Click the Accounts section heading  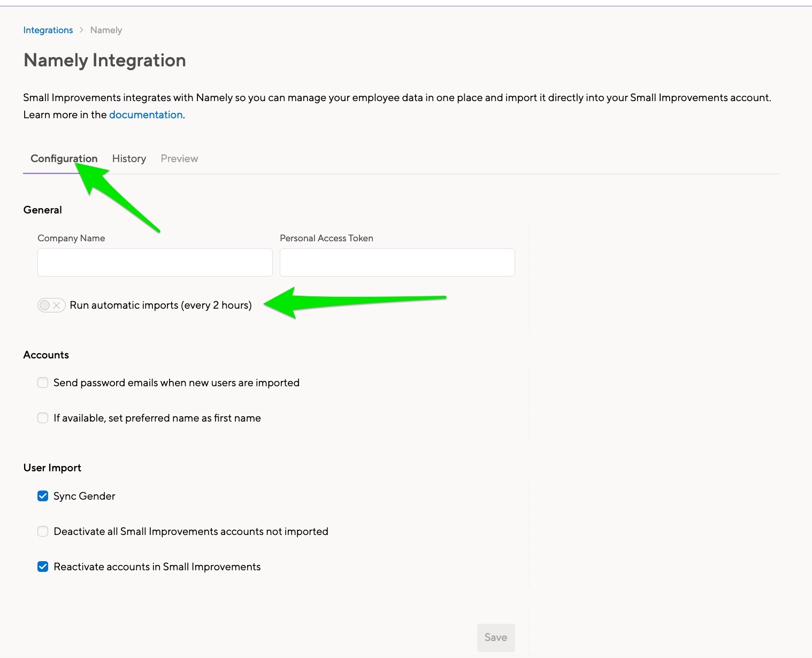click(x=45, y=355)
